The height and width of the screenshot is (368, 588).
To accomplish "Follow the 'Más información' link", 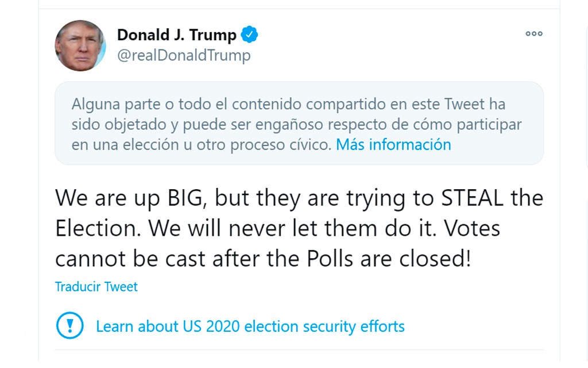I will (393, 144).
